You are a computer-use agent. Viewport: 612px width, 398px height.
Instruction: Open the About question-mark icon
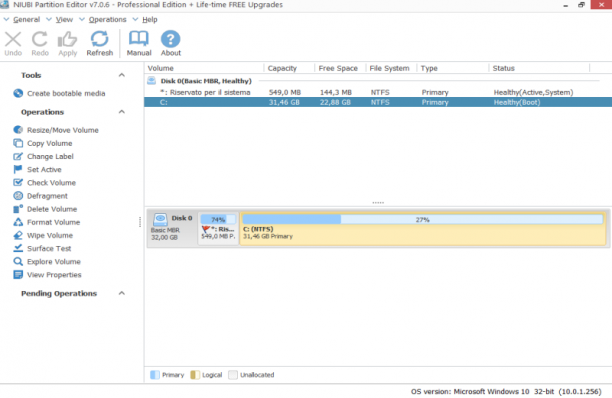pos(171,39)
